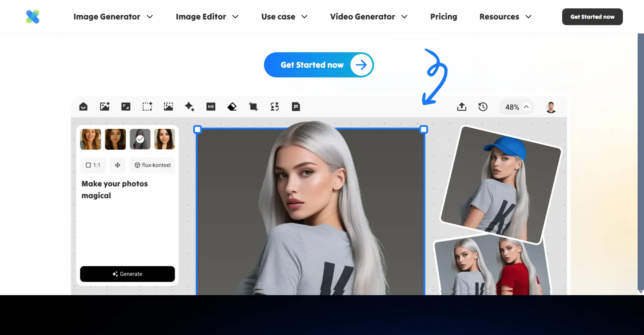The width and height of the screenshot is (644, 335).
Task: Click the flux-kontext model selector
Action: (x=153, y=165)
